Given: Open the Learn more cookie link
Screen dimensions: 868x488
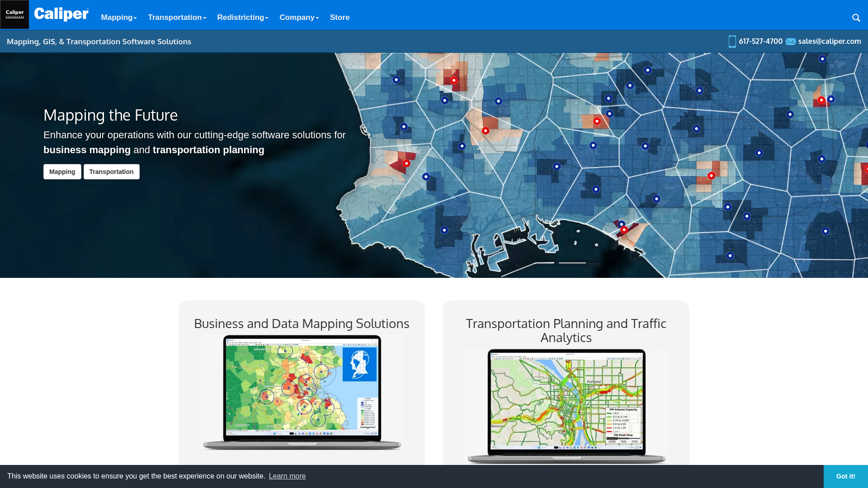Looking at the screenshot, I should pyautogui.click(x=287, y=476).
